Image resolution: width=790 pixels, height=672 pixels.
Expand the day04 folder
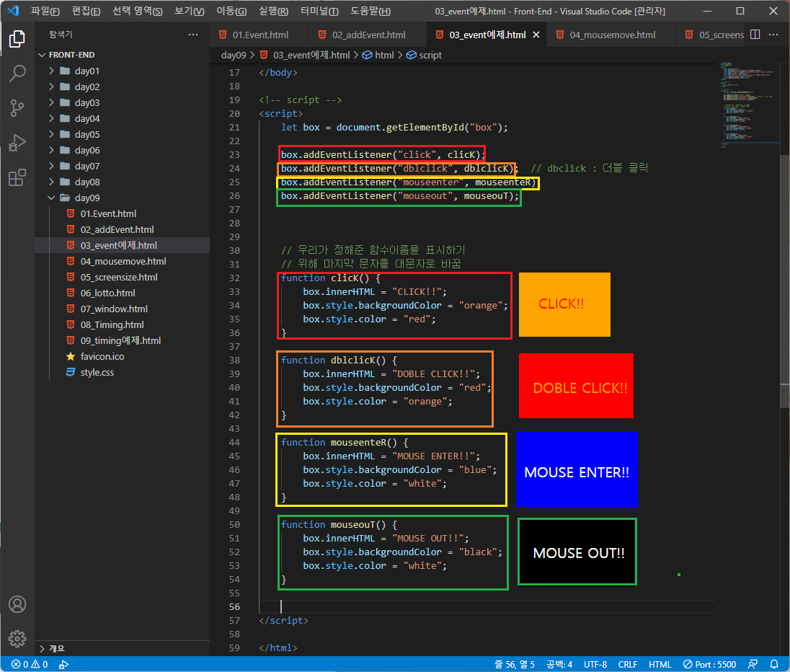[x=51, y=118]
